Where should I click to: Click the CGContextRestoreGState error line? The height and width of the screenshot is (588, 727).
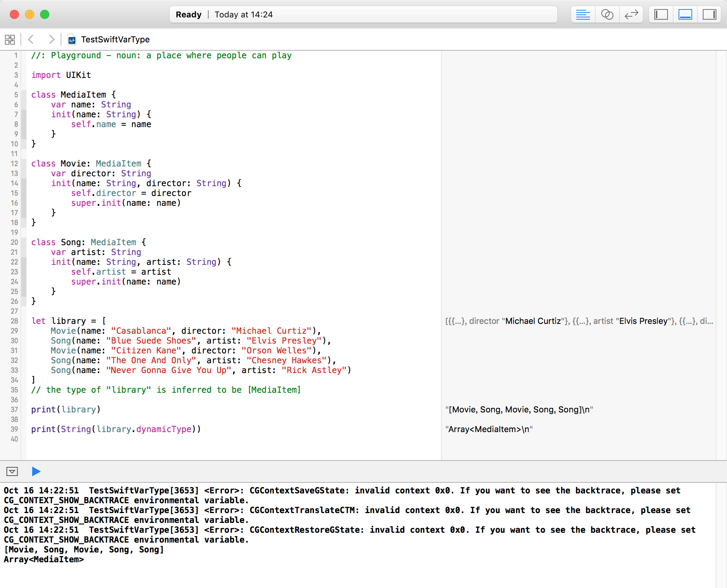[350, 535]
